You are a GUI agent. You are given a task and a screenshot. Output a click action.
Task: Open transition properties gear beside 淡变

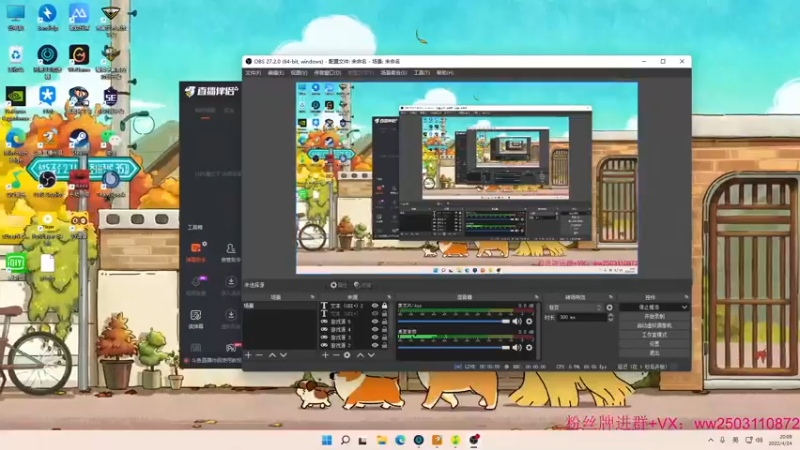609,308
